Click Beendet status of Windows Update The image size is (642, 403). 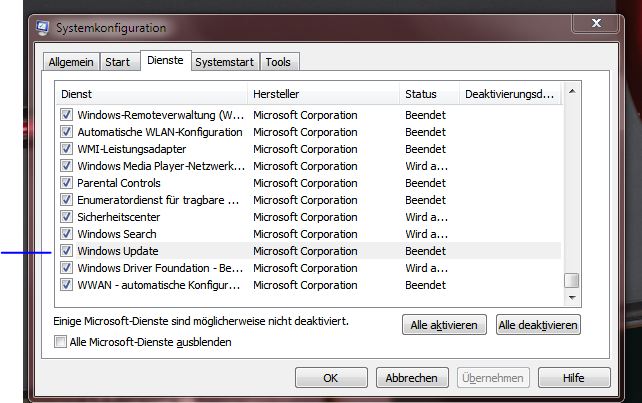click(425, 251)
